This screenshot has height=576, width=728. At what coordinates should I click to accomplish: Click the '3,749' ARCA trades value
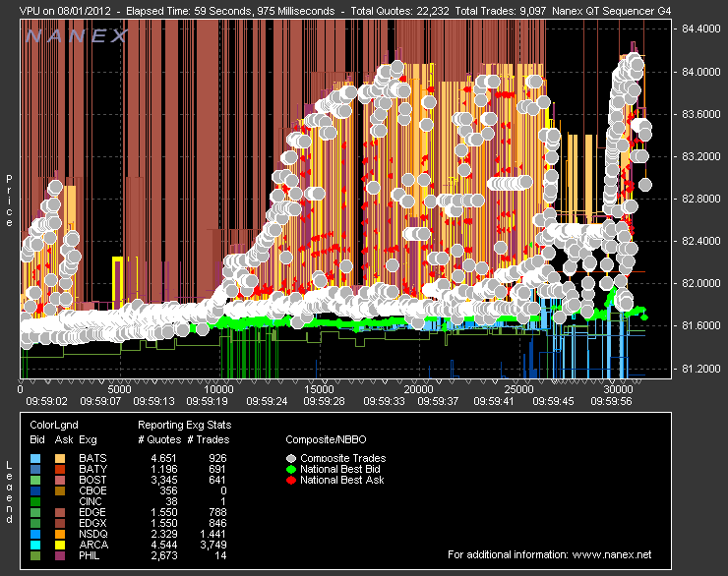click(x=213, y=545)
